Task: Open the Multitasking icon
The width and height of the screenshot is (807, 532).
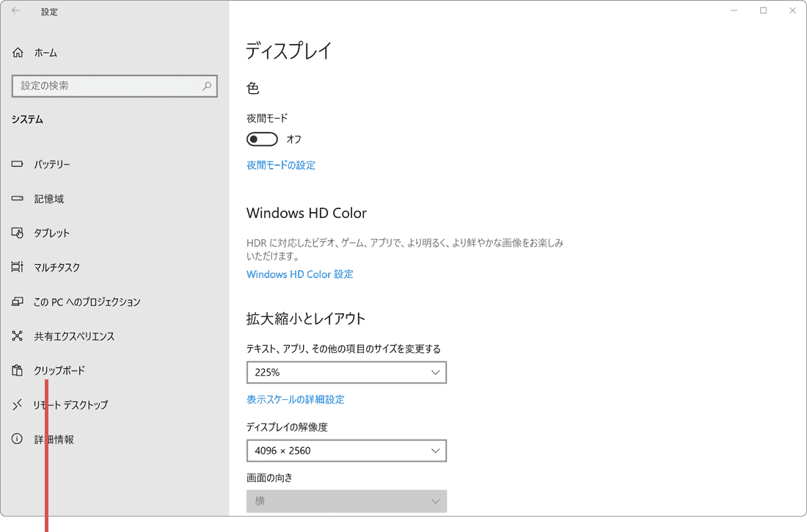Action: [16, 267]
